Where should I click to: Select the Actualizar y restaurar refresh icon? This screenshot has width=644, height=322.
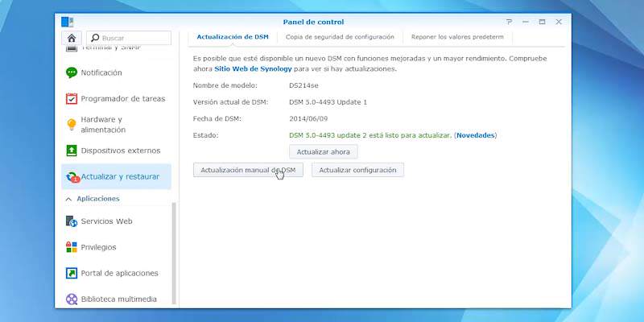[72, 177]
